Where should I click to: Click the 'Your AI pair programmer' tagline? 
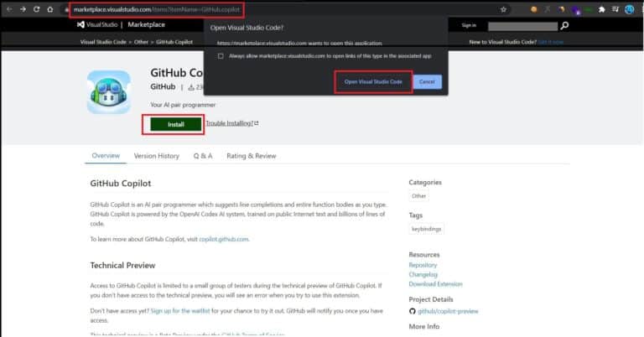183,105
